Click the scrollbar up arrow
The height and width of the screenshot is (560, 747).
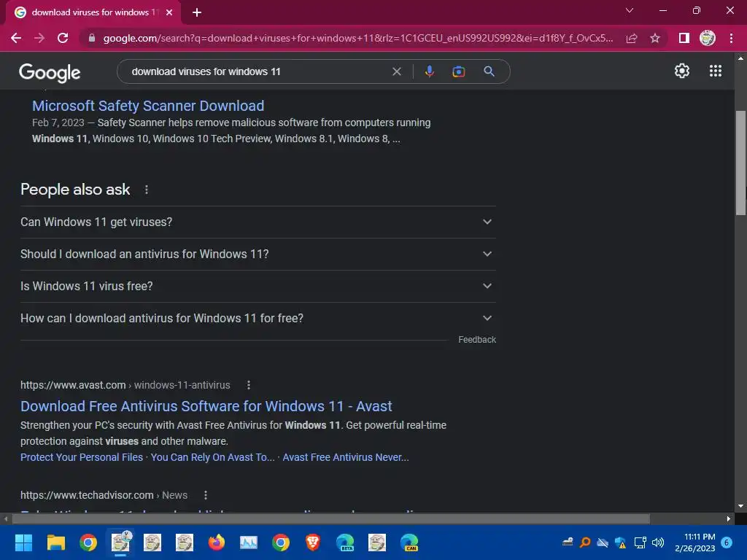click(x=740, y=58)
